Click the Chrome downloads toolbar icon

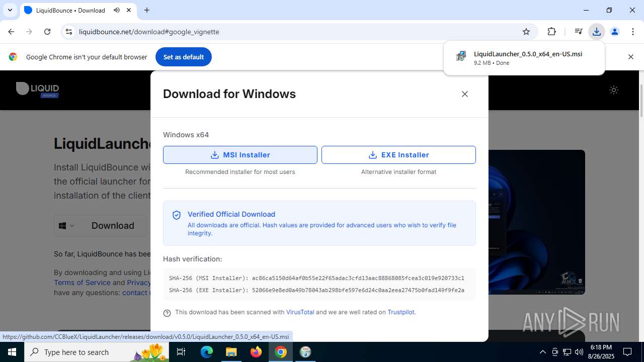597,32
